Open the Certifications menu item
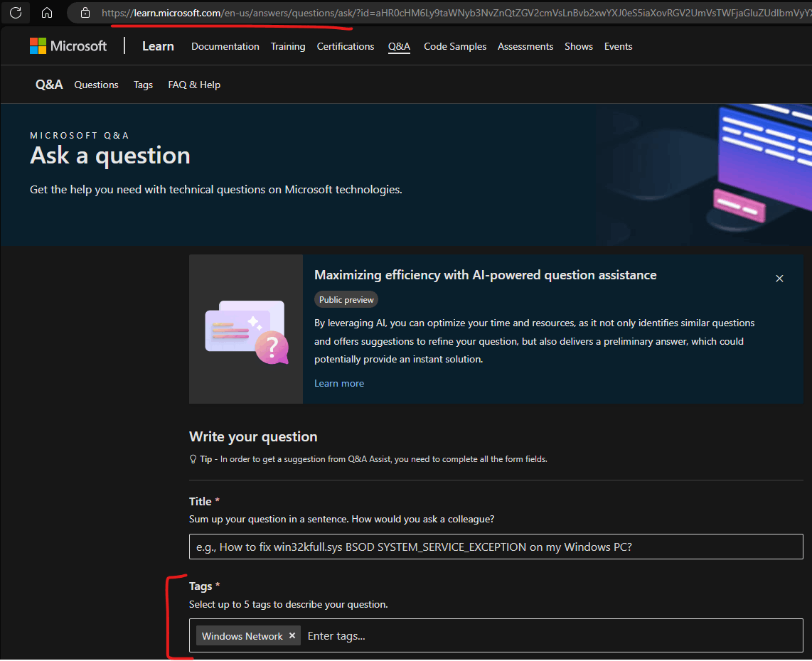This screenshot has width=812, height=661. (x=346, y=46)
